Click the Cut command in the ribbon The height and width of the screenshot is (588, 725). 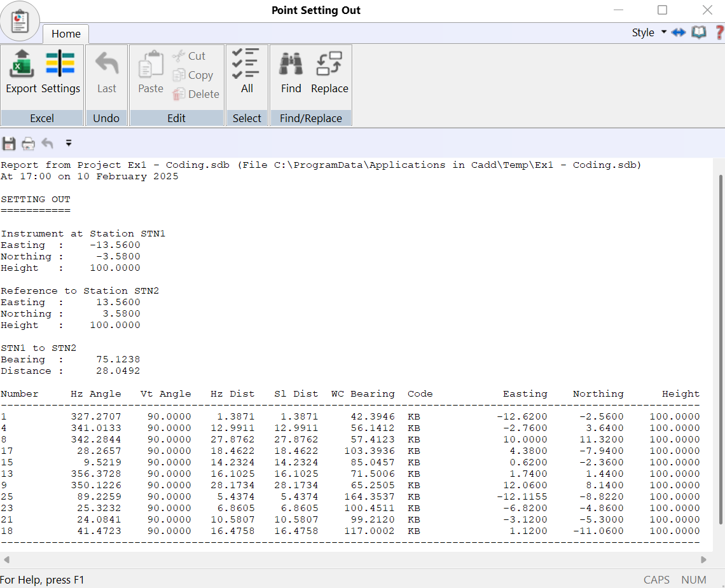click(x=189, y=56)
